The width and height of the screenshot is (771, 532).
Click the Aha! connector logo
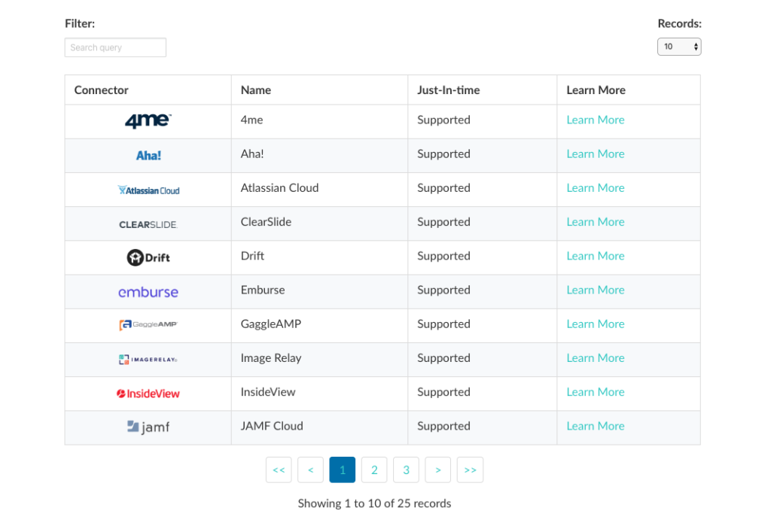tap(148, 156)
